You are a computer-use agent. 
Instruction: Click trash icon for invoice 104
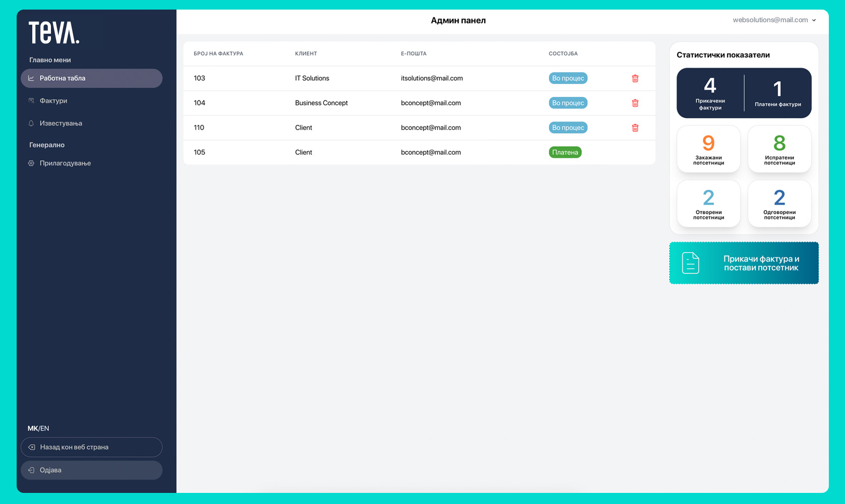tap(635, 103)
